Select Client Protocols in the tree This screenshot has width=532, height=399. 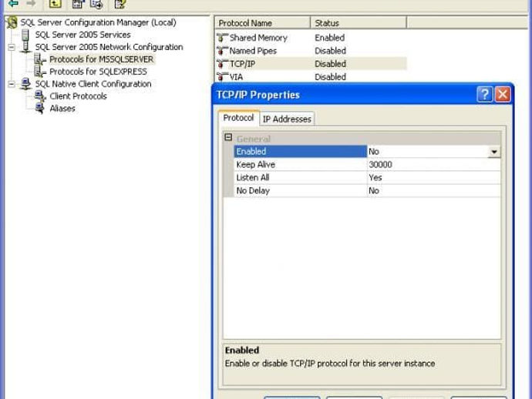click(79, 96)
